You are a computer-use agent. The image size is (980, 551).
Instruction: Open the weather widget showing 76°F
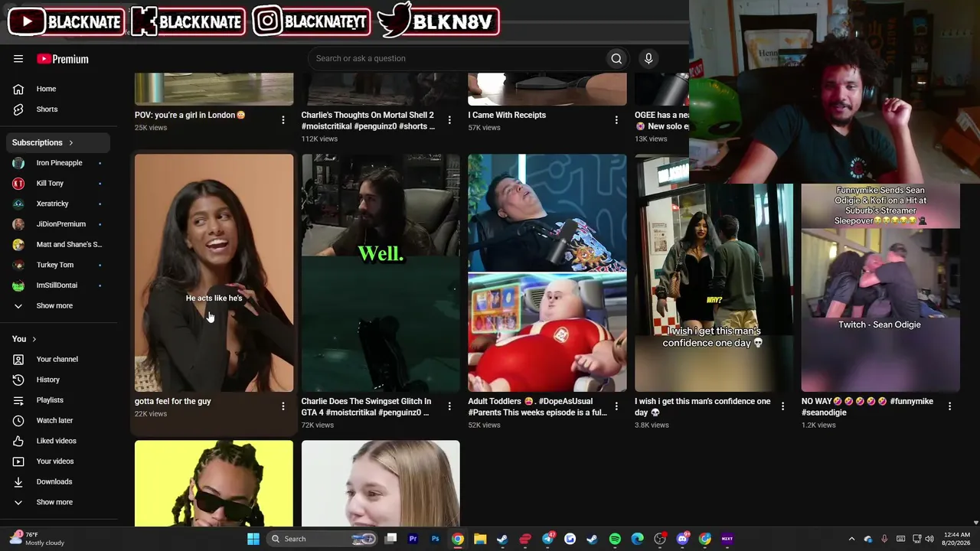37,539
